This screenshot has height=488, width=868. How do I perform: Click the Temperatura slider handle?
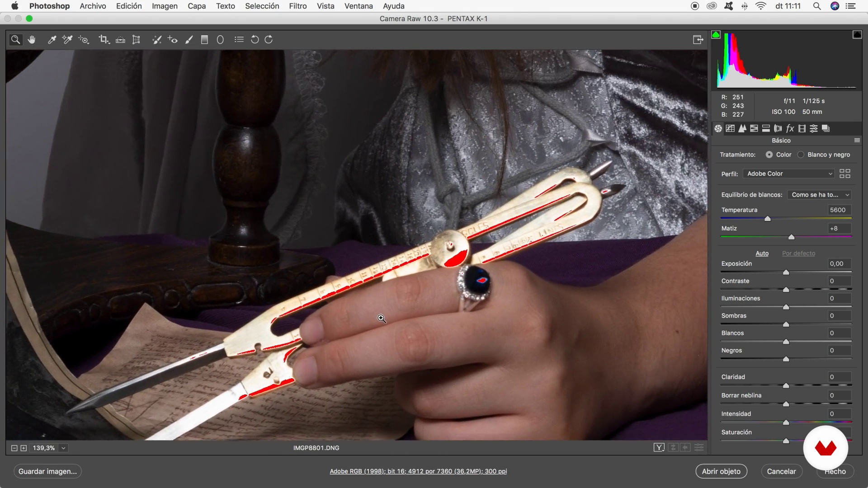[767, 219]
